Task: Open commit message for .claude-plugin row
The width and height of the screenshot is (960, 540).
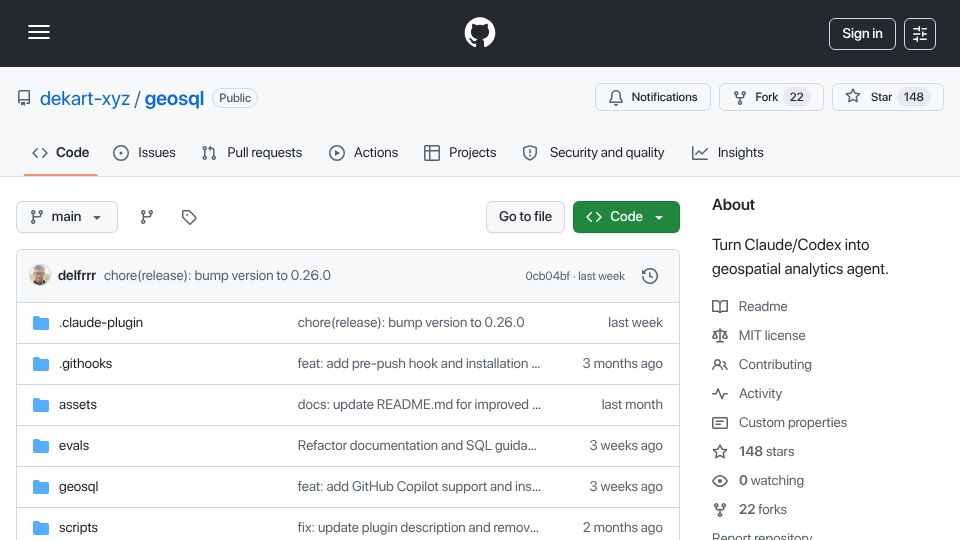Action: click(411, 323)
